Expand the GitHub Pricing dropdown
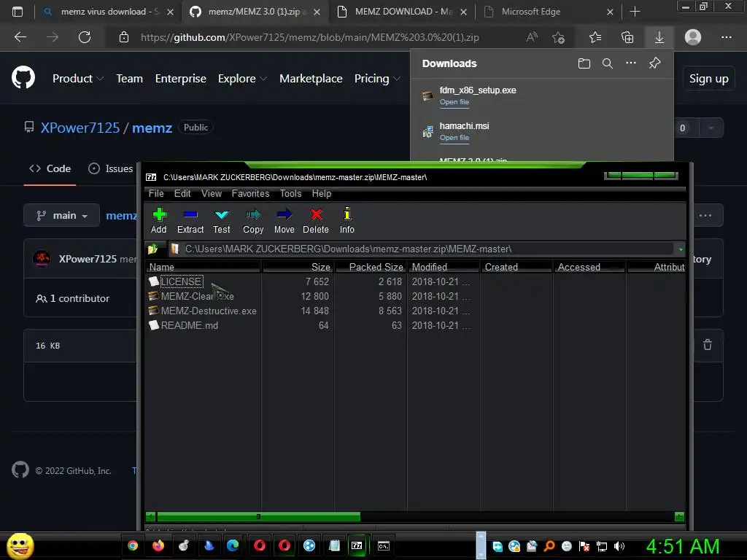The image size is (747, 560). point(377,79)
